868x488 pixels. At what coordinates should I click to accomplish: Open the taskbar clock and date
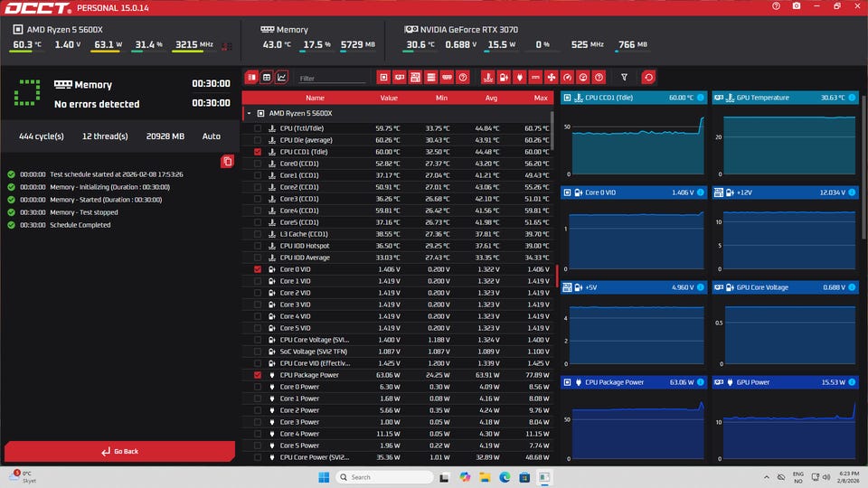click(x=849, y=477)
